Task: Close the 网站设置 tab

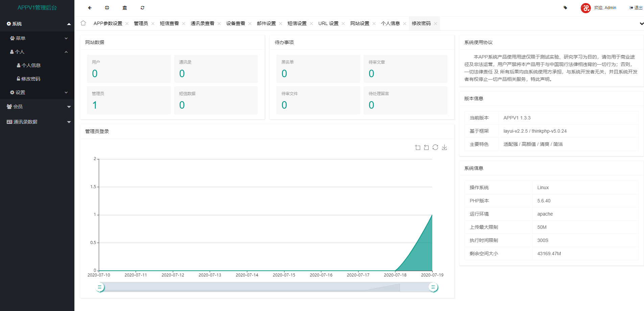Action: click(x=374, y=24)
